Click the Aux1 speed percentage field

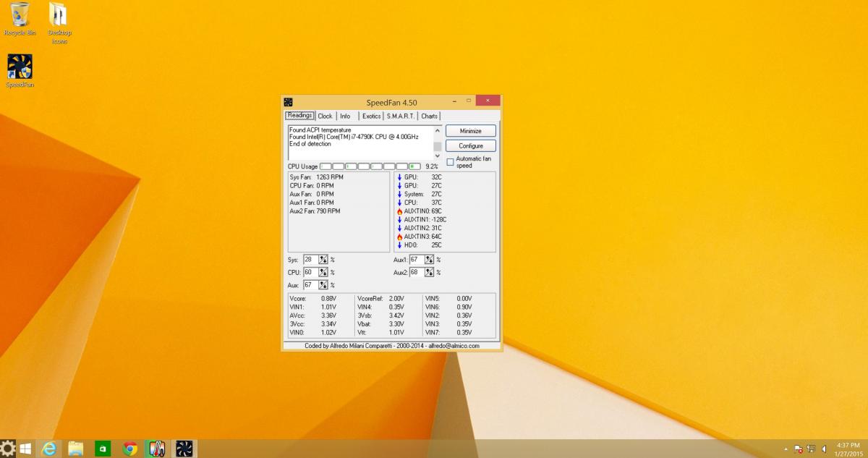click(417, 260)
